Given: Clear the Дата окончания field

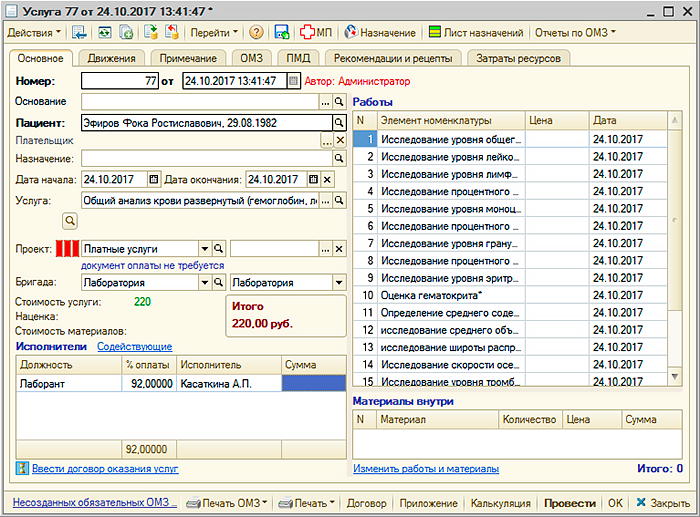Looking at the screenshot, I should (x=327, y=179).
